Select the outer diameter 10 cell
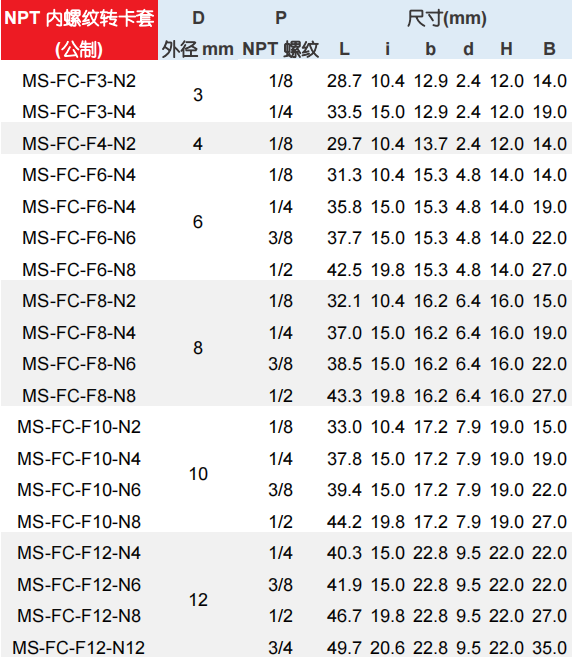 [198, 474]
